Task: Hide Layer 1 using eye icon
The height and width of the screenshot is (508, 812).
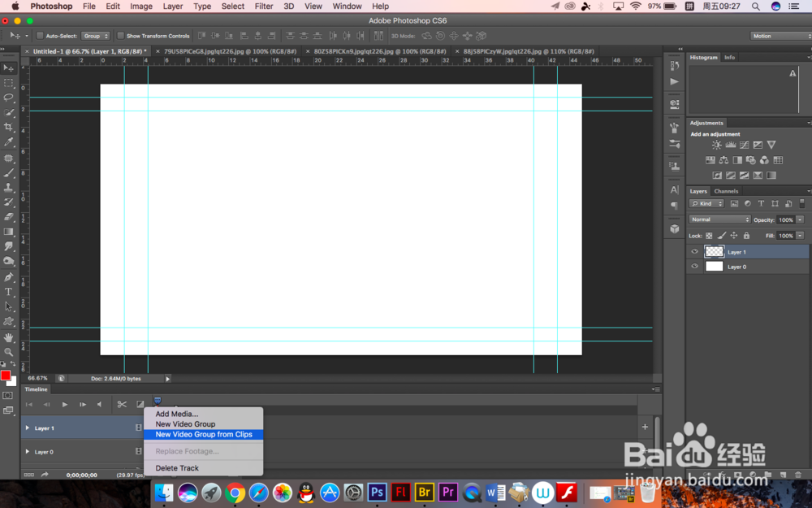Action: coord(694,252)
